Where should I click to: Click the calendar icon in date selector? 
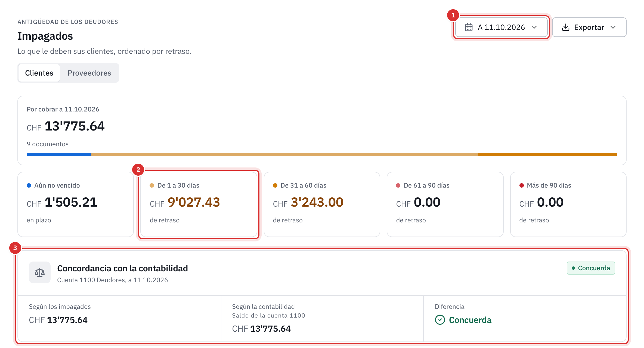point(469,27)
